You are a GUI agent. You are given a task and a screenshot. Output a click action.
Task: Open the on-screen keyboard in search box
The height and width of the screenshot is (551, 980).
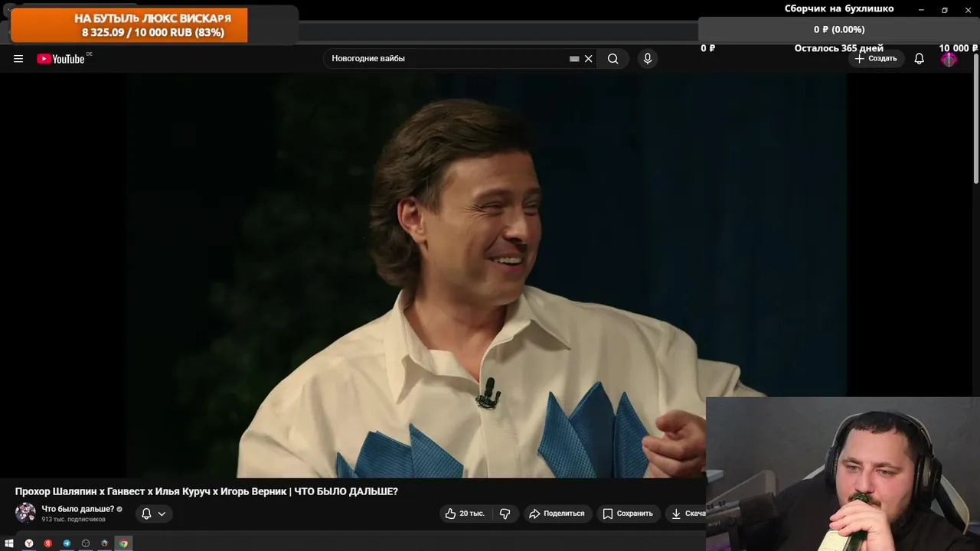(574, 59)
